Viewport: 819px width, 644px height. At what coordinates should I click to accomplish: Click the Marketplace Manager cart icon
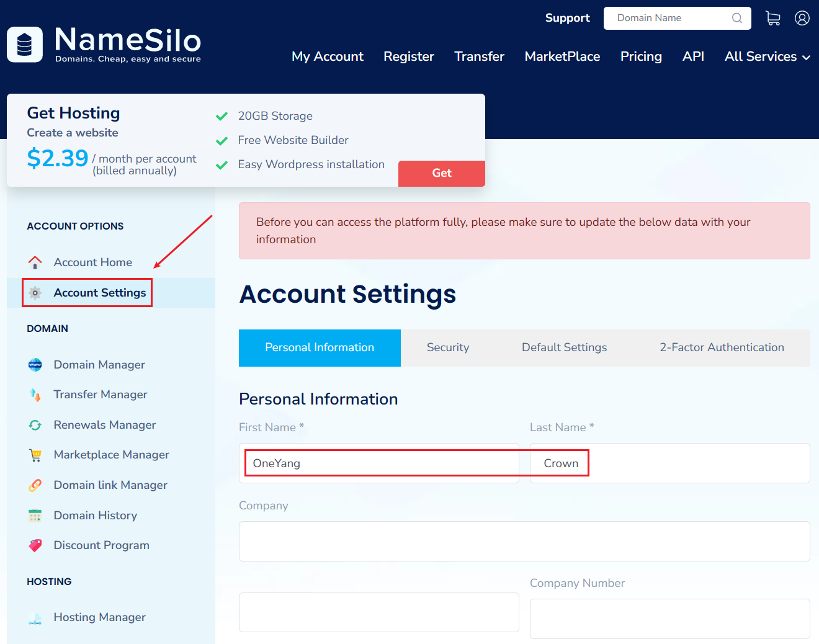[x=35, y=455]
